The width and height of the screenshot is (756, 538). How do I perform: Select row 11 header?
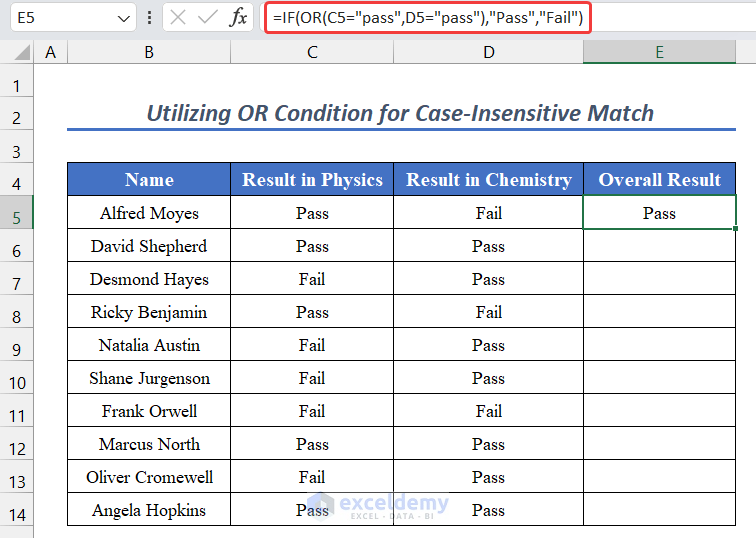(x=17, y=411)
